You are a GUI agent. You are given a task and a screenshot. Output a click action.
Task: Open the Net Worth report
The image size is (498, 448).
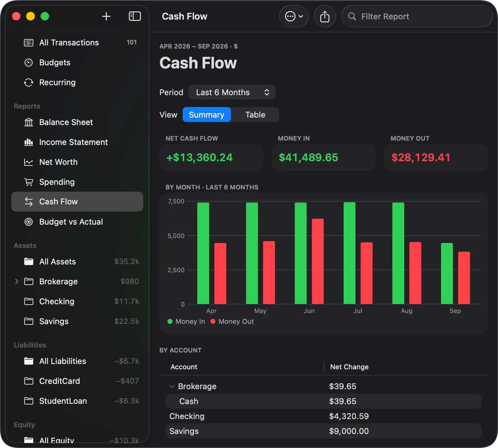tap(77, 162)
